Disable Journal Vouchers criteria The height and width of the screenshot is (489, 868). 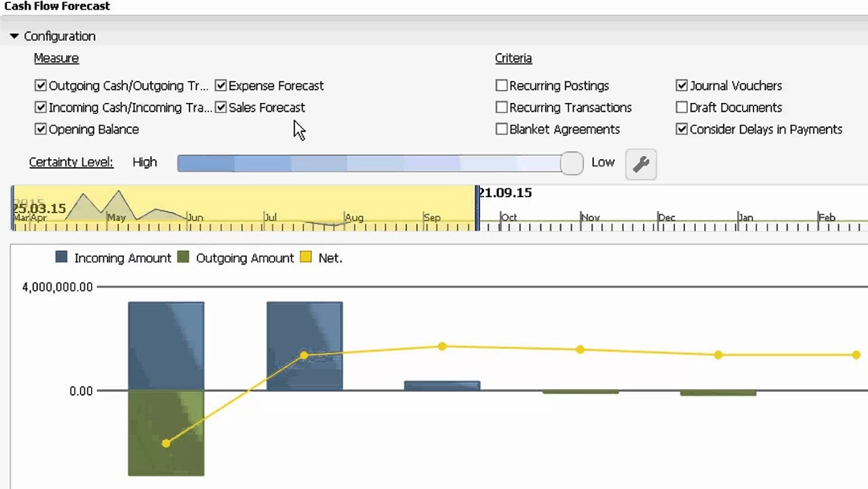point(682,85)
